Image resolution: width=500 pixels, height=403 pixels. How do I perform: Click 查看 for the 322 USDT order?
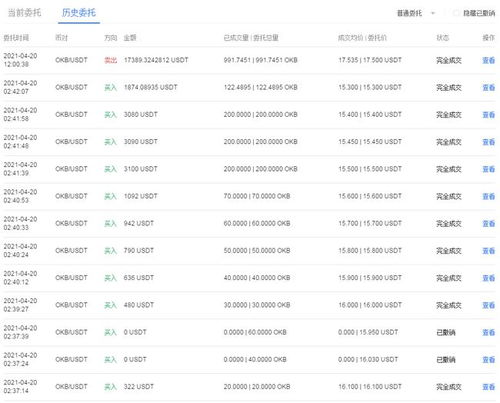point(488,387)
